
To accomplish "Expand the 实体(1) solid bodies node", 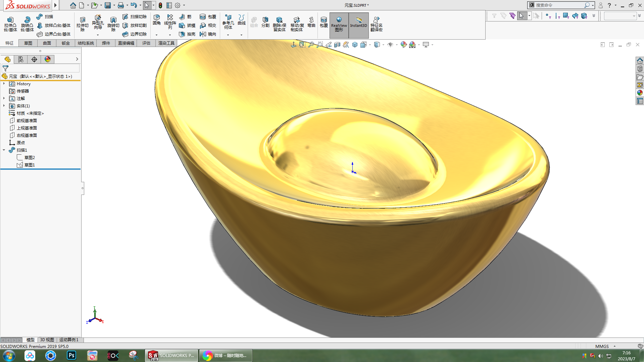I will click(x=4, y=106).
